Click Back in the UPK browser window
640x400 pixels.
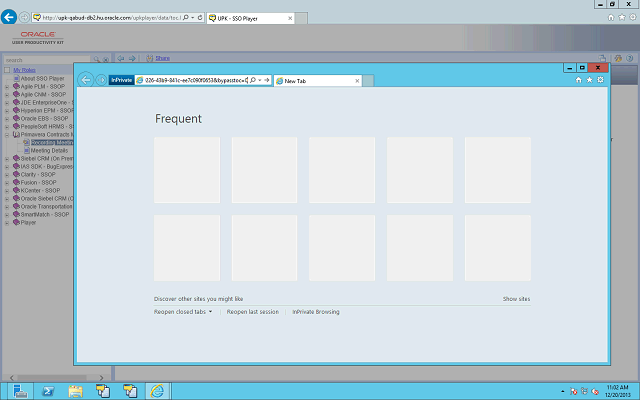[9, 17]
